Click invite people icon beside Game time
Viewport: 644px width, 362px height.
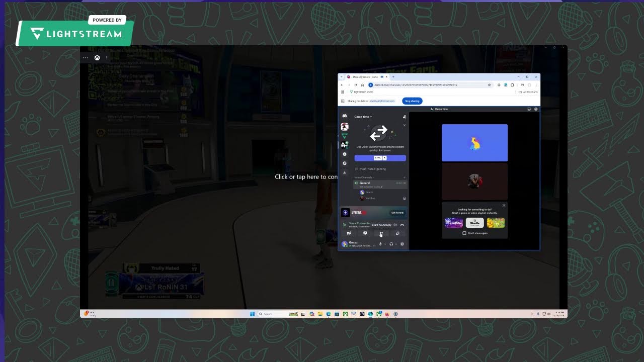(x=405, y=117)
